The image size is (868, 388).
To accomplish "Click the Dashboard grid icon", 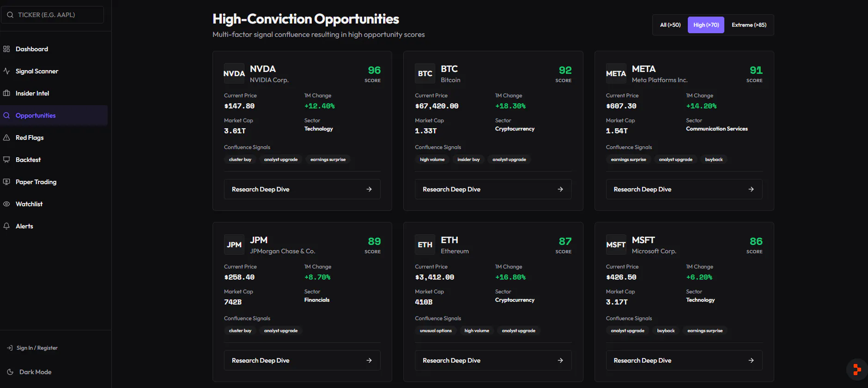I will (x=6, y=49).
